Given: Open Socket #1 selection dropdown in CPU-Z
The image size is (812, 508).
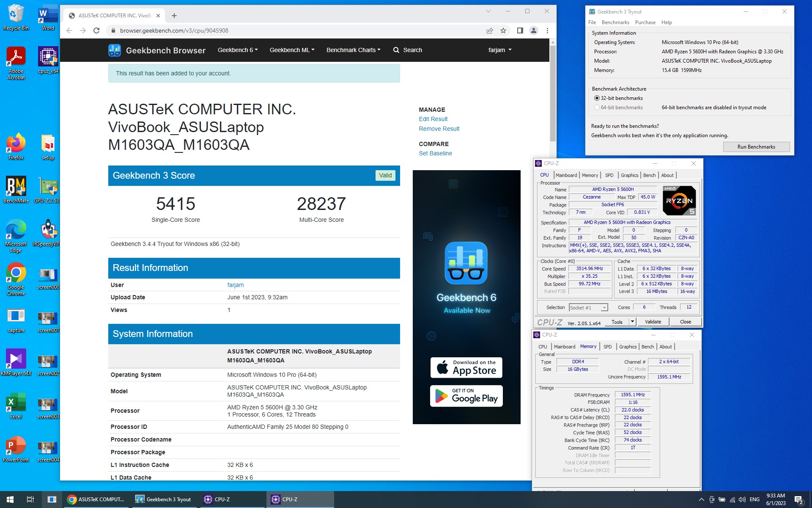Looking at the screenshot, I should (x=588, y=308).
